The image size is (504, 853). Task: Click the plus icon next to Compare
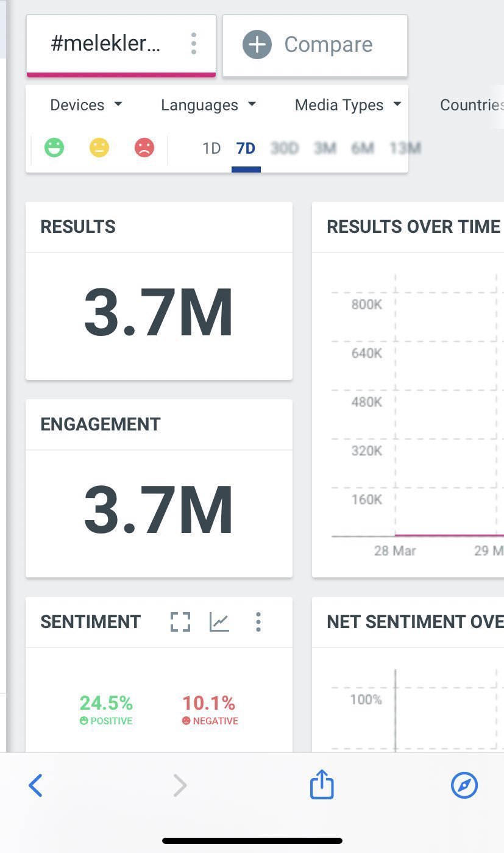pos(257,45)
